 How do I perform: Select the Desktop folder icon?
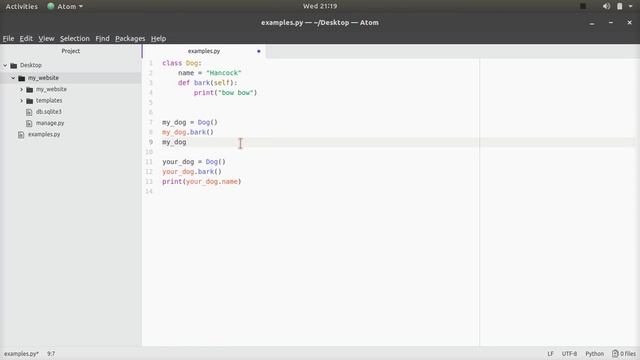(13, 65)
